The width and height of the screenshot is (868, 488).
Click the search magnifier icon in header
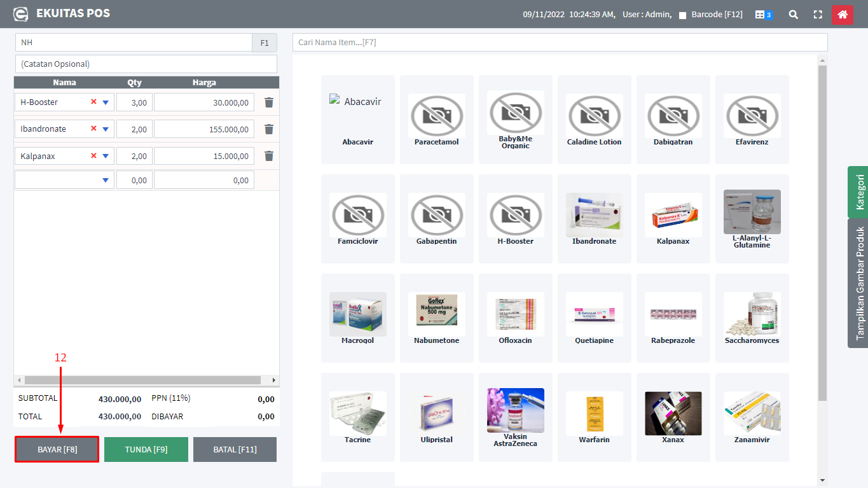pos(793,14)
